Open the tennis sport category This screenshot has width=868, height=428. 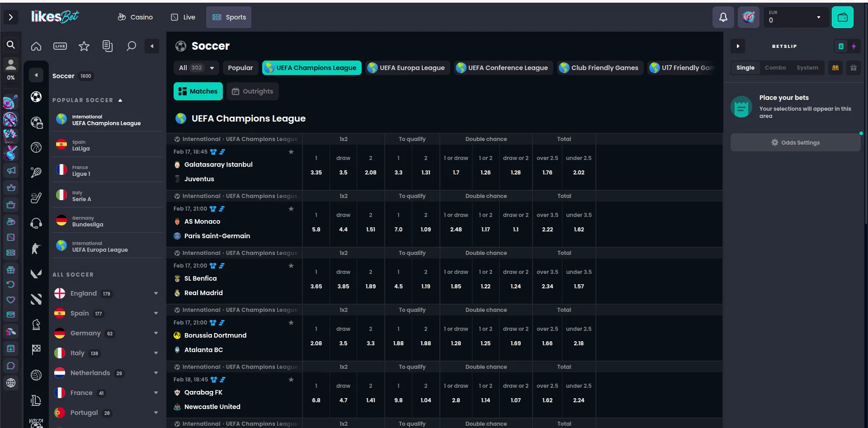(36, 172)
